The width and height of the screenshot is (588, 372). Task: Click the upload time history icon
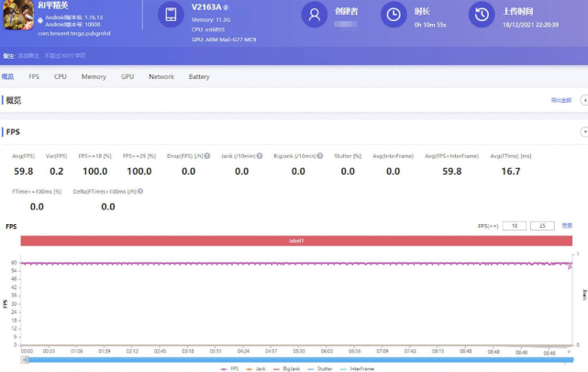(x=481, y=15)
